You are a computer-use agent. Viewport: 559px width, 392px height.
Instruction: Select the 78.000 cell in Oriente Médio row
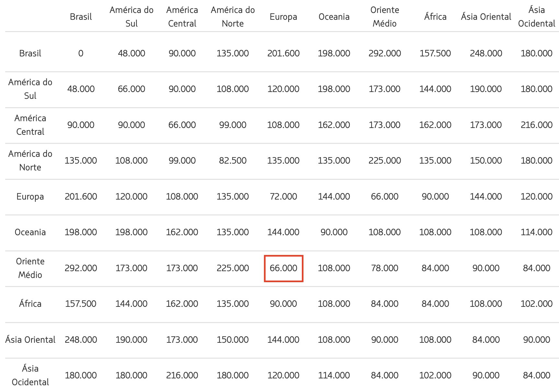(384, 268)
